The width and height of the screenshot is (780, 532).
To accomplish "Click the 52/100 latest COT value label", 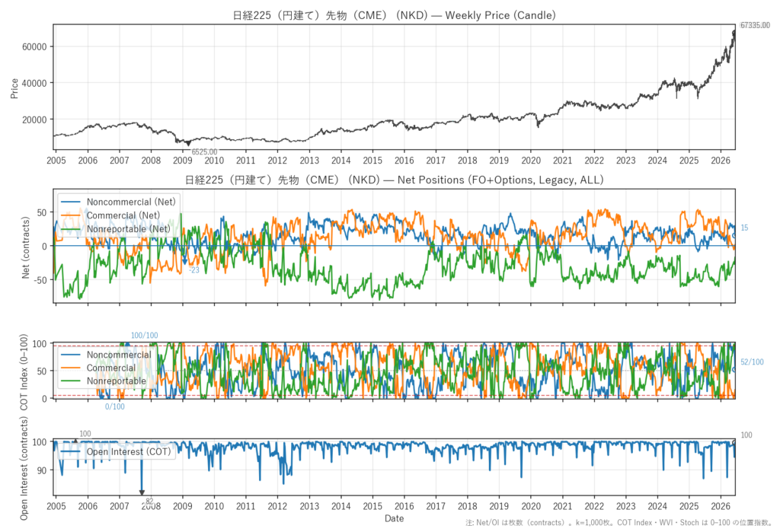I will point(752,362).
